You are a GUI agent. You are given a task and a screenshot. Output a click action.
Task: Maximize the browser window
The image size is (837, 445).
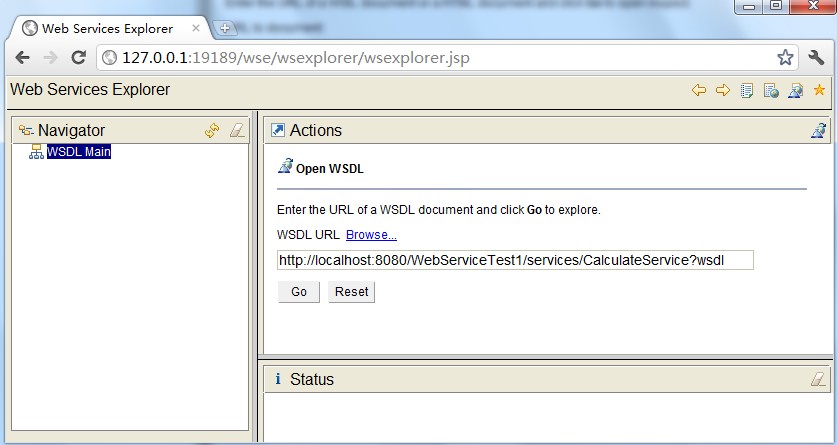pyautogui.click(x=776, y=6)
